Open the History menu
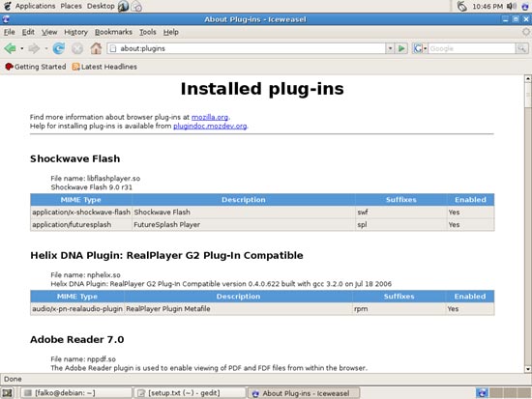 tap(75, 32)
